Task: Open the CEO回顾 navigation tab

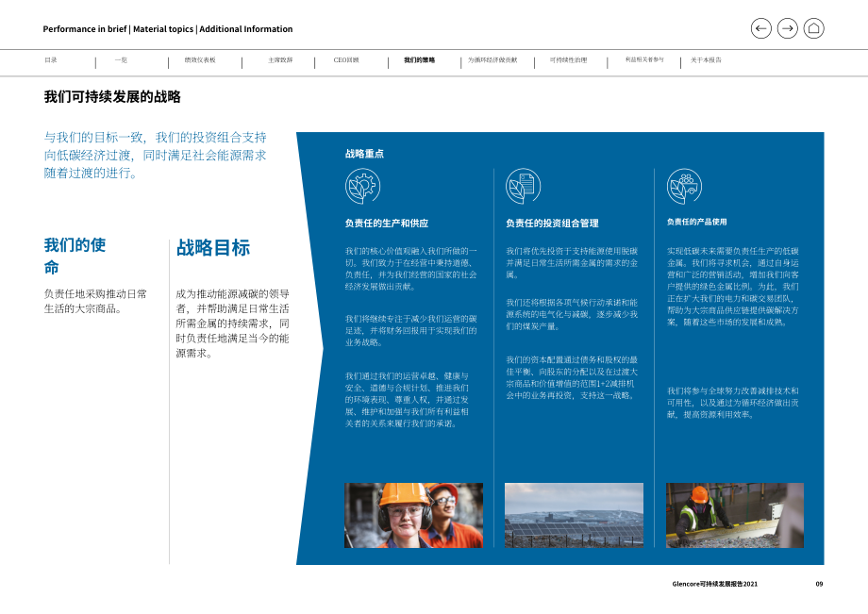Action: tap(346, 60)
